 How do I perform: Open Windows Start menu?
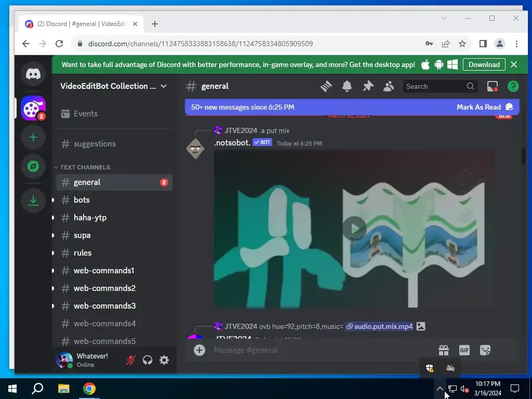click(12, 389)
